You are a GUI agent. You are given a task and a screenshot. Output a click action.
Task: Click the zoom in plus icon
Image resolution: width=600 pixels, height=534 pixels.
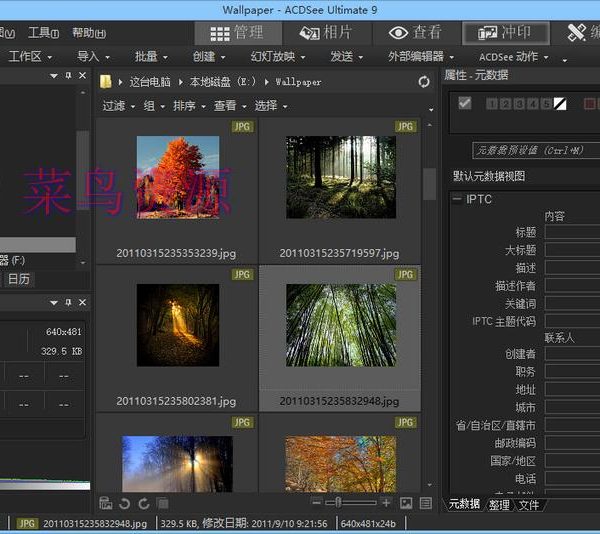point(386,503)
